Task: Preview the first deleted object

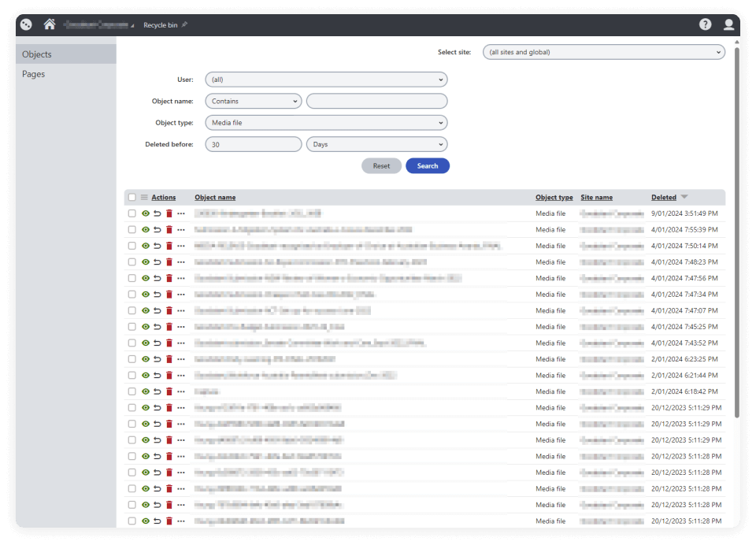Action: click(x=146, y=213)
